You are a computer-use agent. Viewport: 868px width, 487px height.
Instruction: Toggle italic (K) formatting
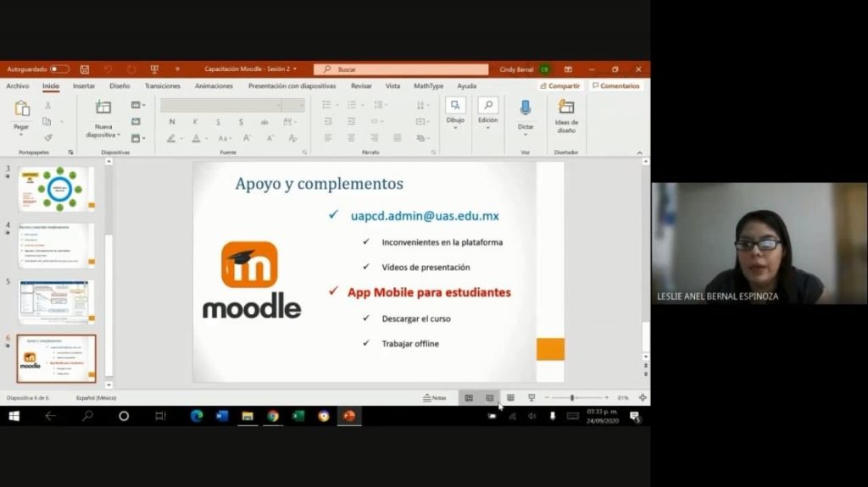pos(196,122)
